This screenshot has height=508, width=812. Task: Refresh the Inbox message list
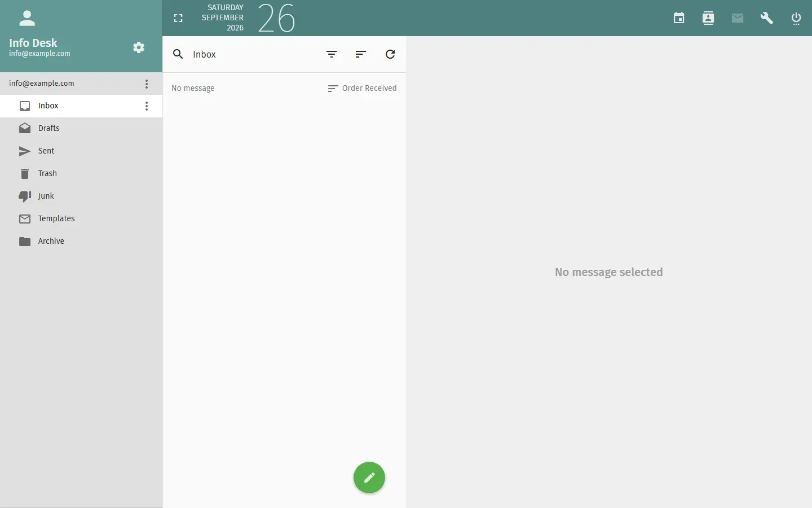tap(391, 54)
